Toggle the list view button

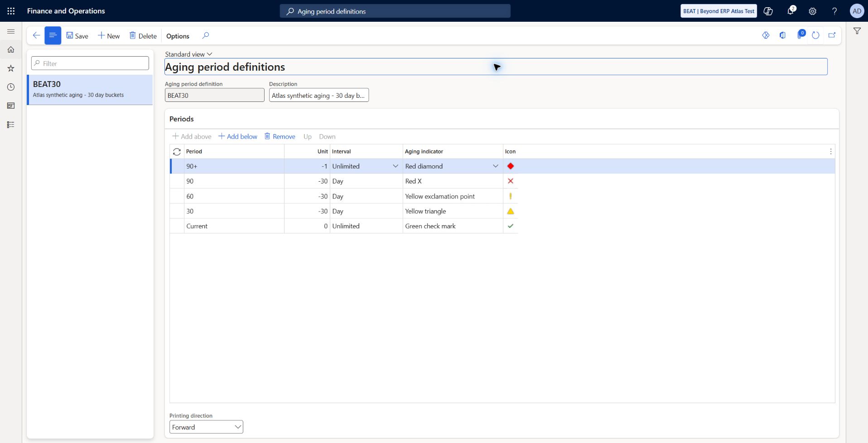(x=53, y=35)
